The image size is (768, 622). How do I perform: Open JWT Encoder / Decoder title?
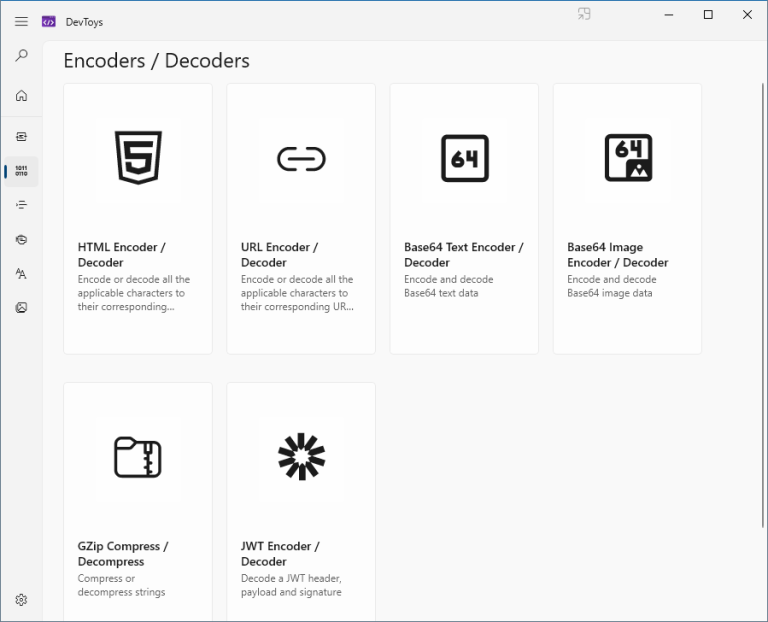[x=280, y=553]
